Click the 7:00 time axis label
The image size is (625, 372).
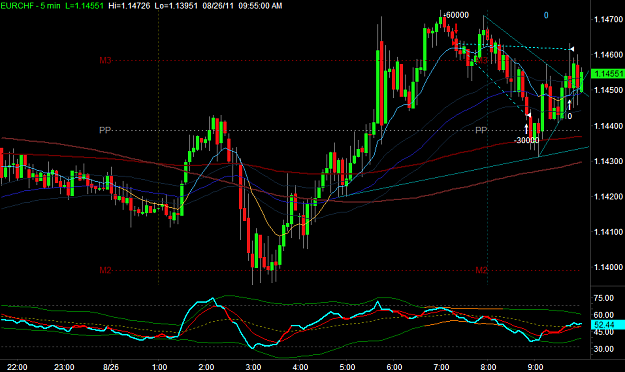pos(441,367)
